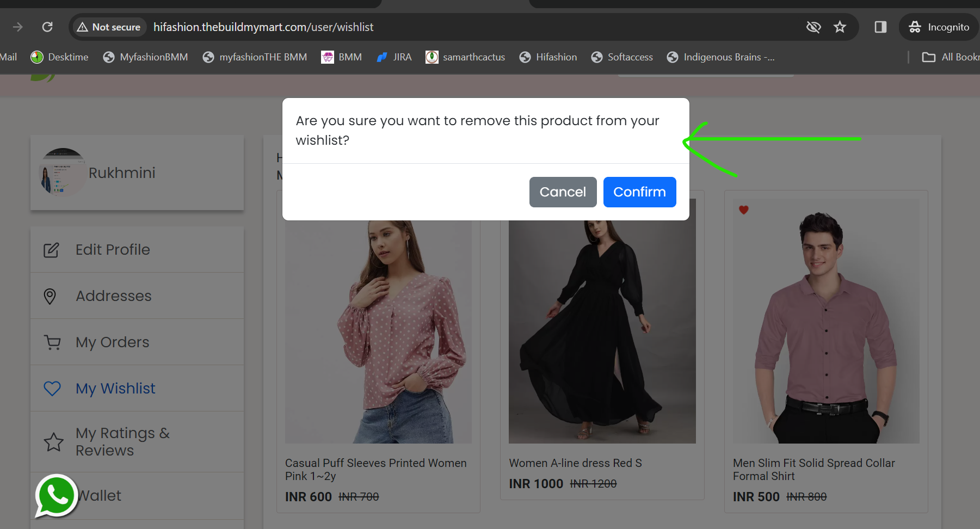This screenshot has height=529, width=980.
Task: Open the WhatsApp chat floating icon
Action: click(56, 496)
